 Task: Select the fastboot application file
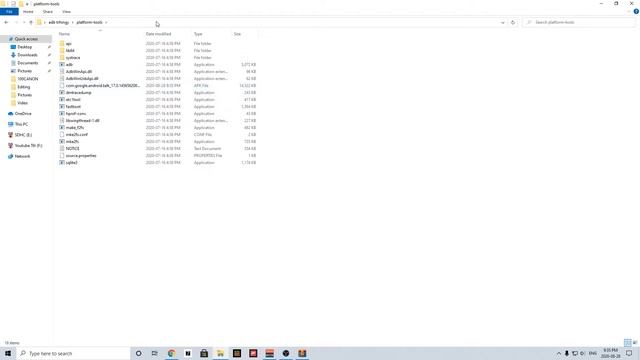[x=73, y=107]
